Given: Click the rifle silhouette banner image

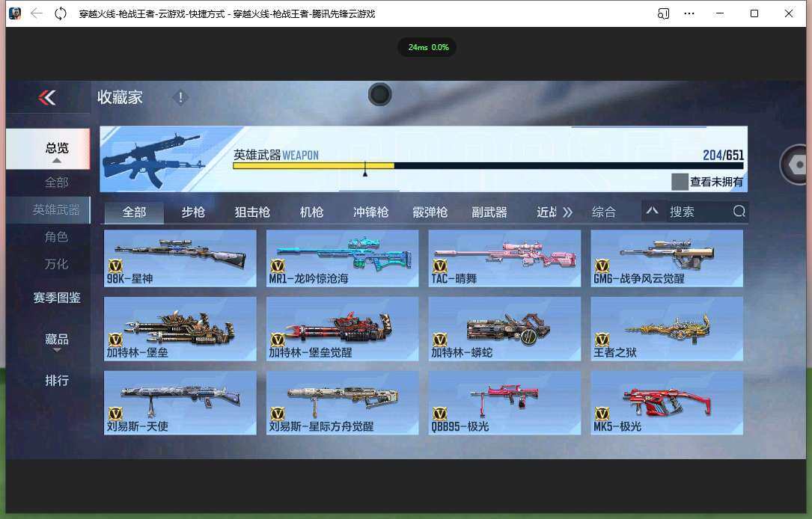Looking at the screenshot, I should [x=154, y=159].
